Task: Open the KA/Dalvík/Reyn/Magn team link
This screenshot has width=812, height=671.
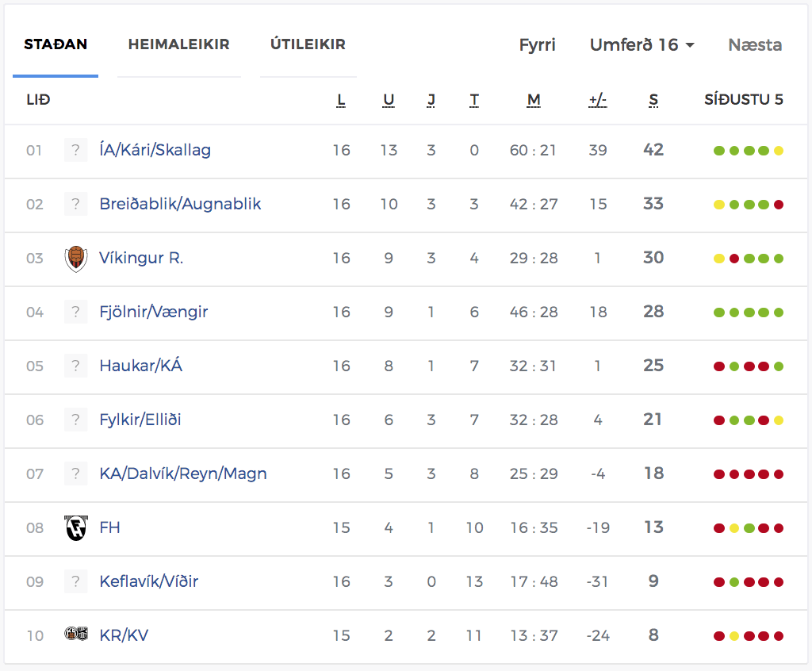Action: [183, 474]
